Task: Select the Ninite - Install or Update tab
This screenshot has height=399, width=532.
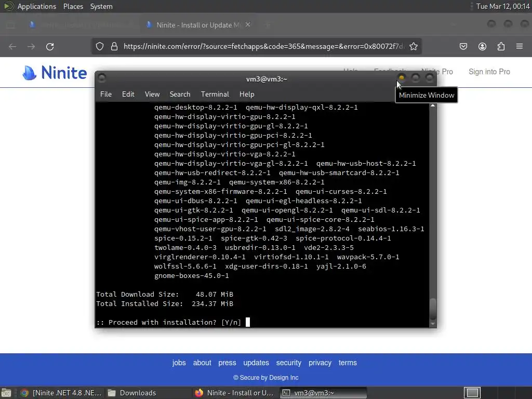Action: point(198,25)
